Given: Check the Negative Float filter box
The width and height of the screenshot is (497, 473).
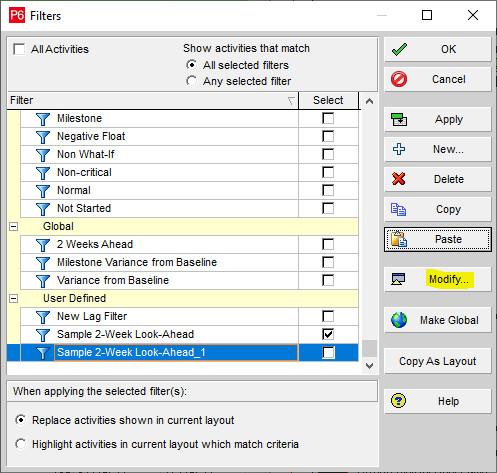Looking at the screenshot, I should pyautogui.click(x=328, y=136).
